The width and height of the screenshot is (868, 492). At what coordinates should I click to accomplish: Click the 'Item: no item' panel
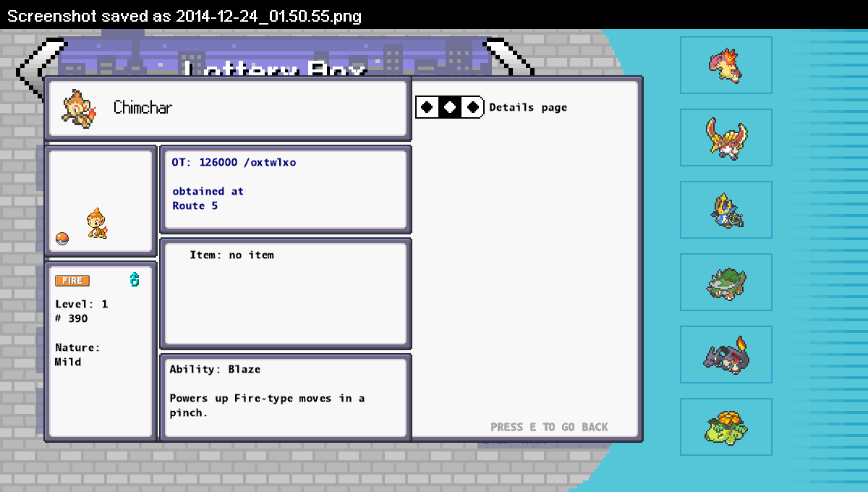[285, 293]
